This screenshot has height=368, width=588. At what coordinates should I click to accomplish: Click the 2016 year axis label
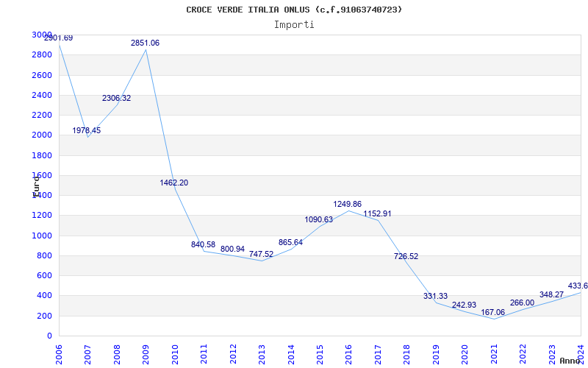click(x=348, y=354)
